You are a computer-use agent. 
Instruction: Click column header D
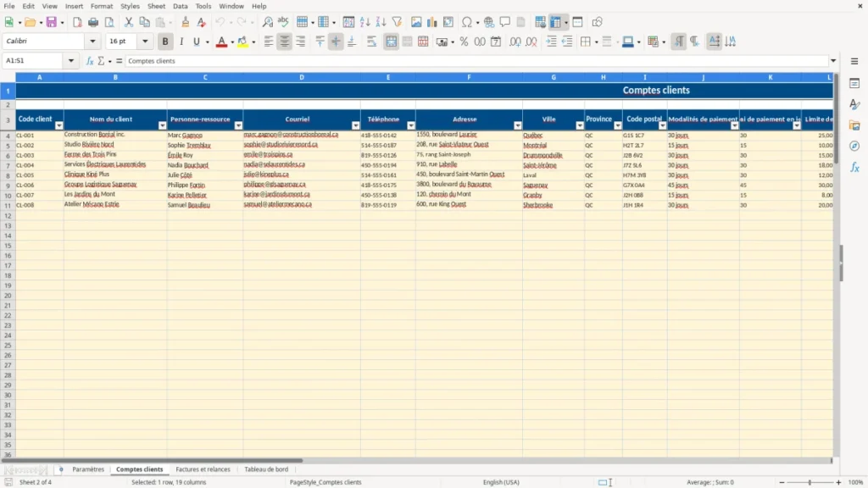point(302,77)
